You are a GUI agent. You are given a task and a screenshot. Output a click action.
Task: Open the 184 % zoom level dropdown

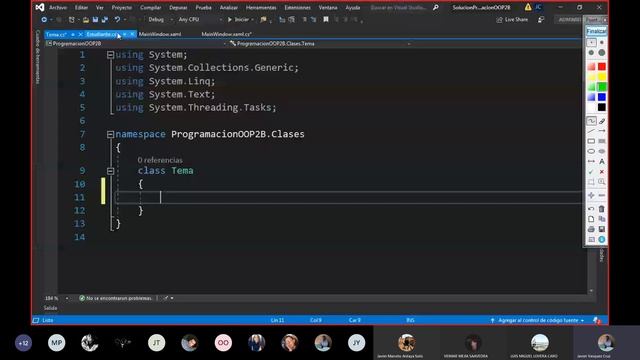tap(57, 298)
